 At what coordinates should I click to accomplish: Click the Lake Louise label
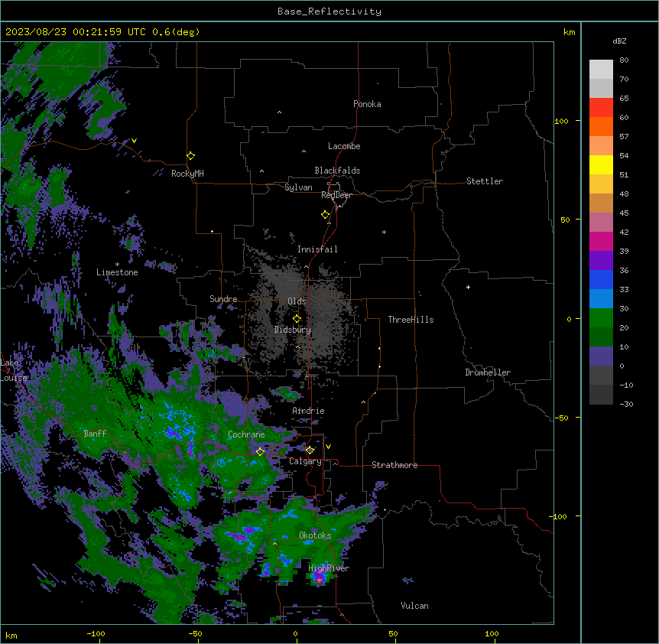pyautogui.click(x=12, y=370)
